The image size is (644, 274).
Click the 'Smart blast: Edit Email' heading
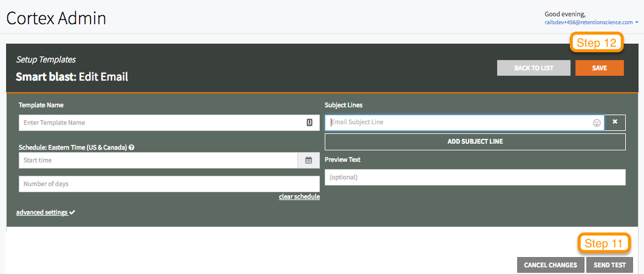(x=72, y=77)
